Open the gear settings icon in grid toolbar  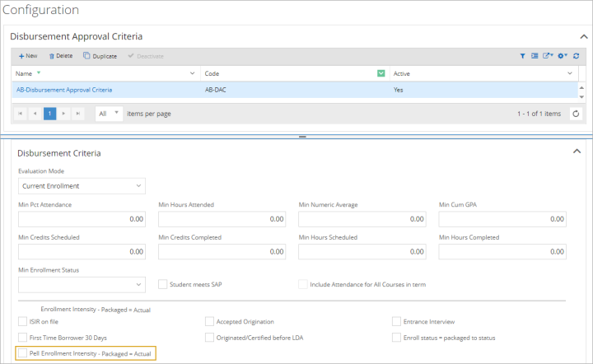pos(563,56)
